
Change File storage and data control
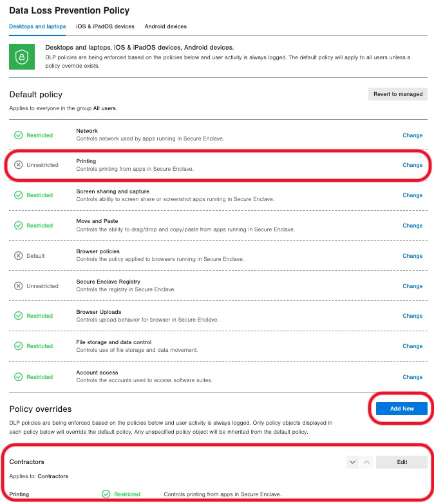[x=412, y=346]
